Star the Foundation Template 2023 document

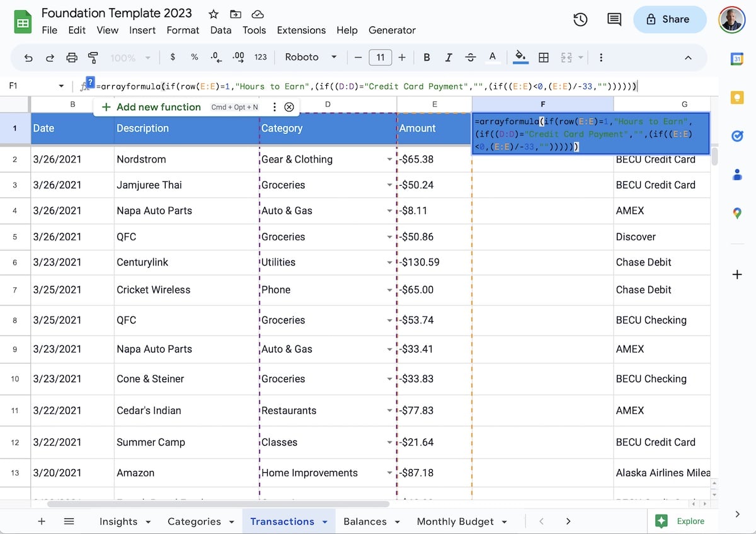(x=214, y=14)
